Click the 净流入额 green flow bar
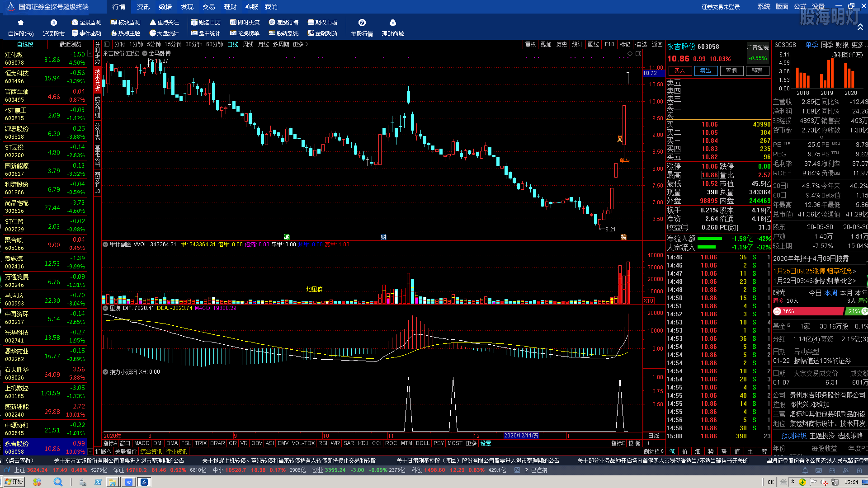Image resolution: width=868 pixels, height=488 pixels. pos(710,239)
